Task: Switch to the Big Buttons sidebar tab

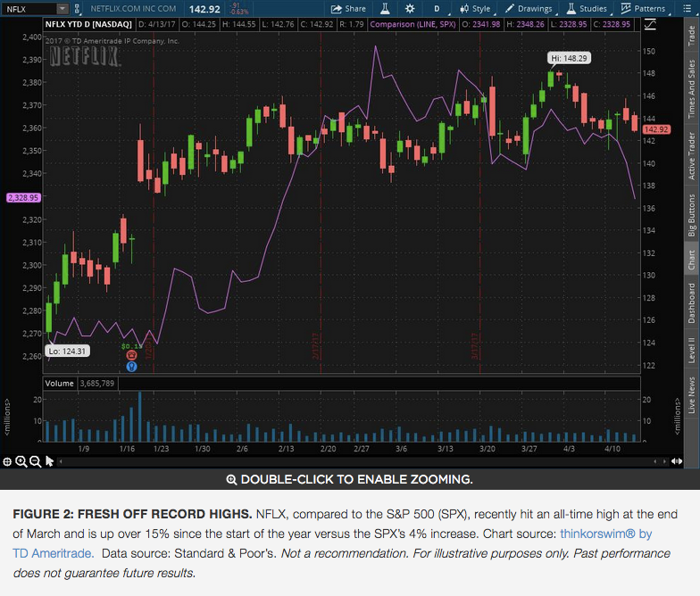Action: pos(691,215)
